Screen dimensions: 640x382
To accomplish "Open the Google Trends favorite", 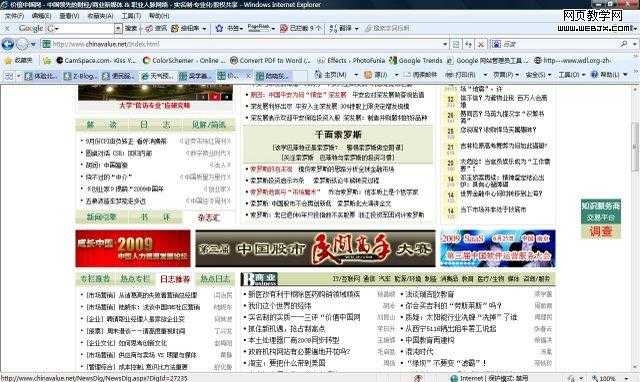I will [x=416, y=60].
